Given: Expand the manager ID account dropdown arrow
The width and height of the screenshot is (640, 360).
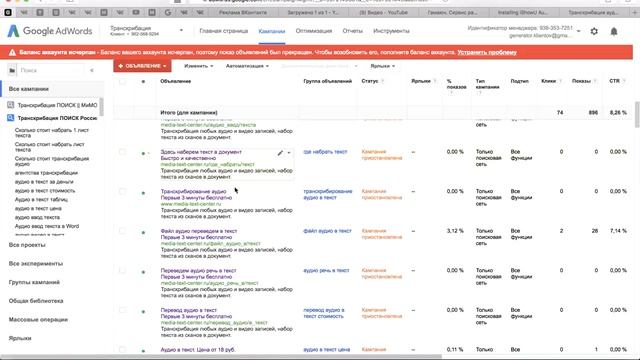Looking at the screenshot, I should pyautogui.click(x=578, y=31).
